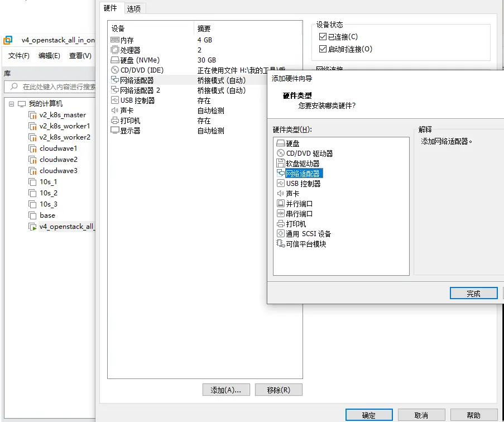
Task: Switch to the 选项 tab
Action: [134, 8]
